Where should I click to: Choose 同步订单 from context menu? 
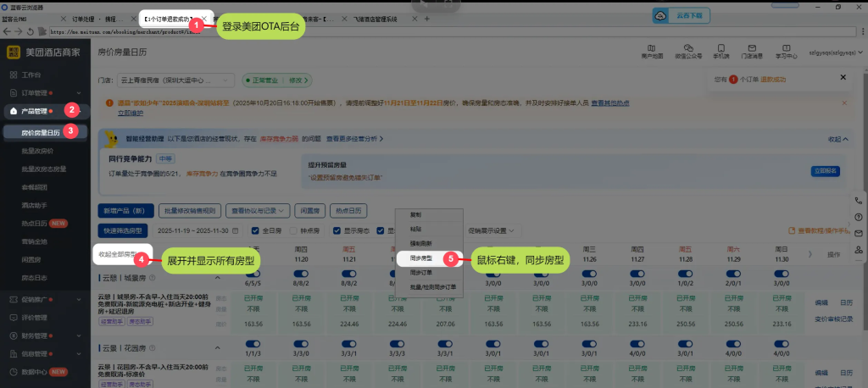[x=421, y=272]
